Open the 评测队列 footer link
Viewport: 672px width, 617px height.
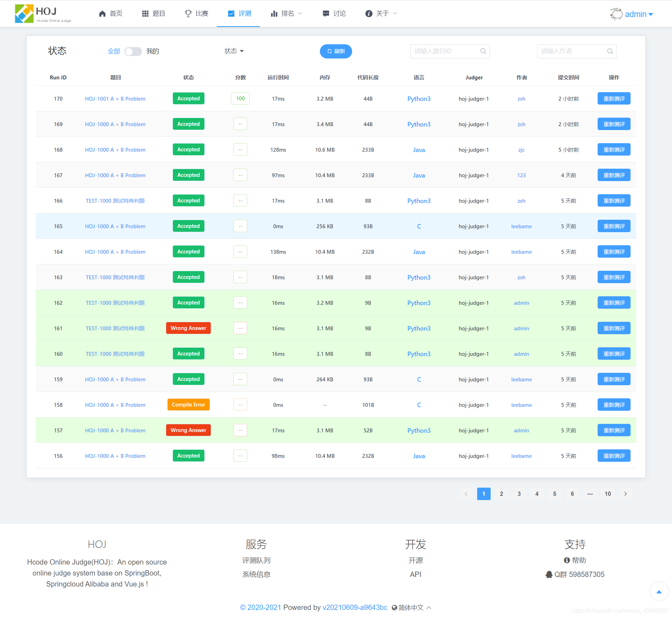pyautogui.click(x=256, y=560)
